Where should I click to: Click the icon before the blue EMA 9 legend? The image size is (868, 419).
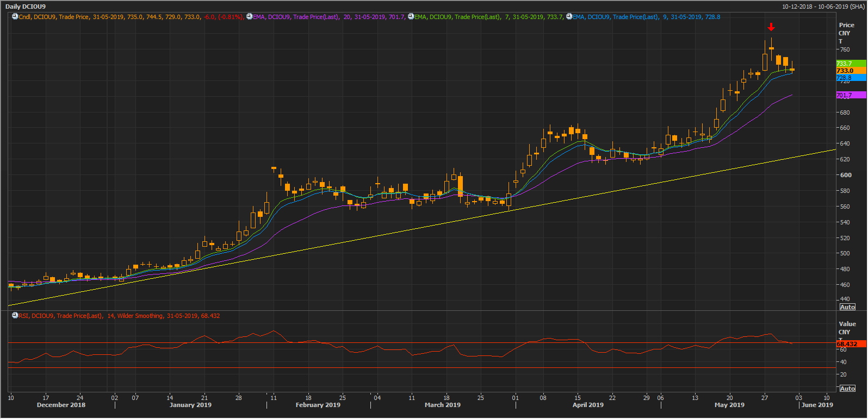(569, 17)
